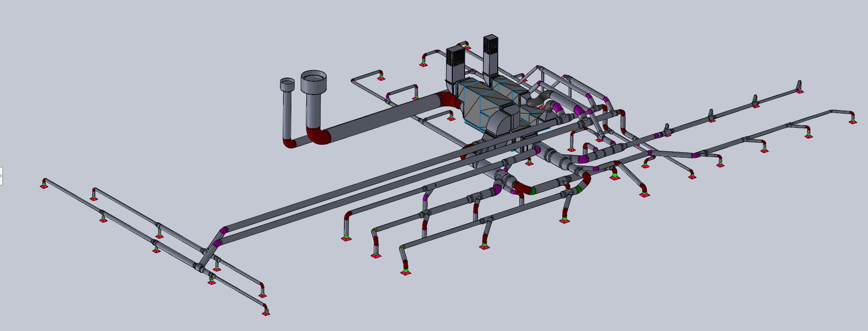Select the far-right red diffuser terminal

tap(853, 122)
